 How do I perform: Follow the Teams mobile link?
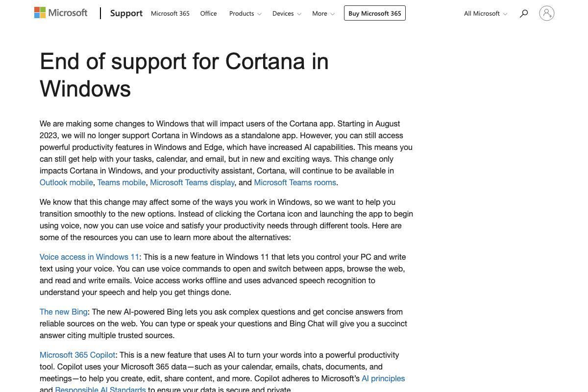click(121, 182)
